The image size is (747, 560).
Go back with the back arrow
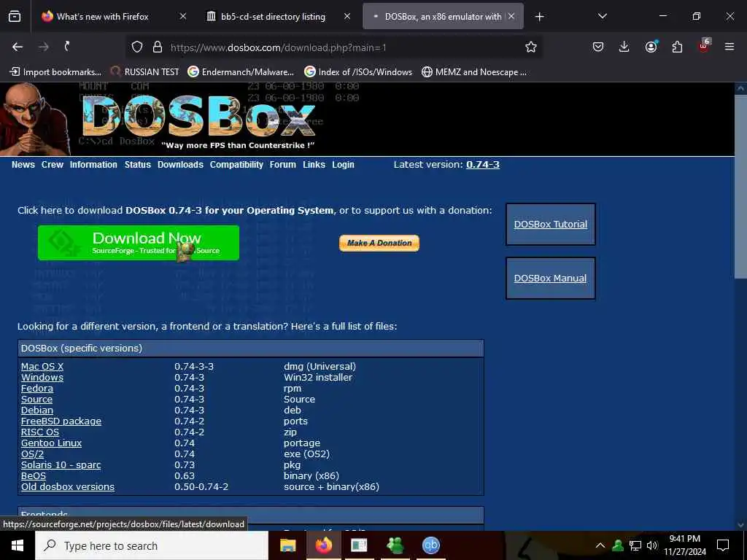click(x=18, y=47)
